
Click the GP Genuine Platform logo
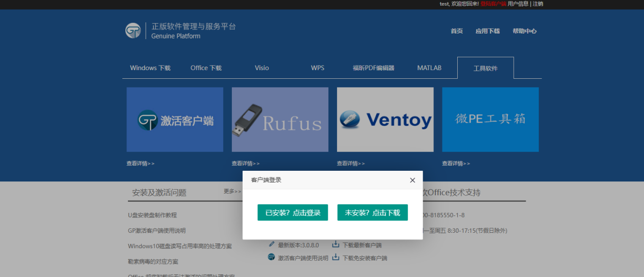point(133,30)
